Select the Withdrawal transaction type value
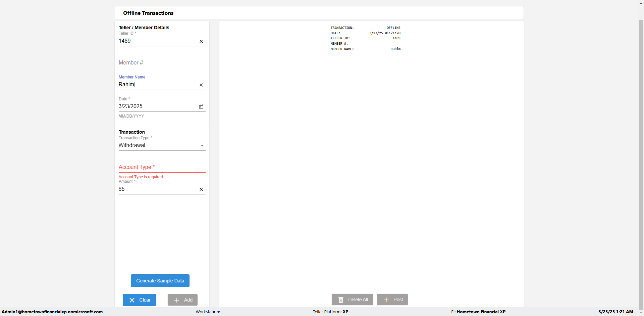Viewport: 644px width, 316px height. [x=132, y=145]
